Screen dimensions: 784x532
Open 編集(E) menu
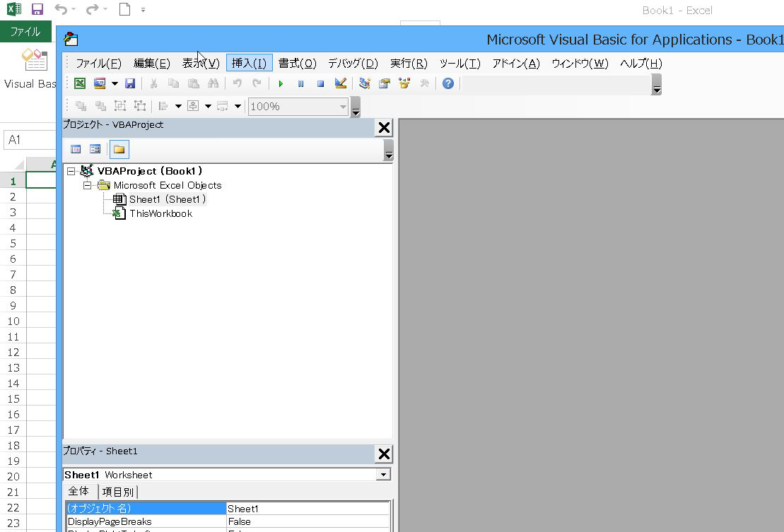point(152,64)
